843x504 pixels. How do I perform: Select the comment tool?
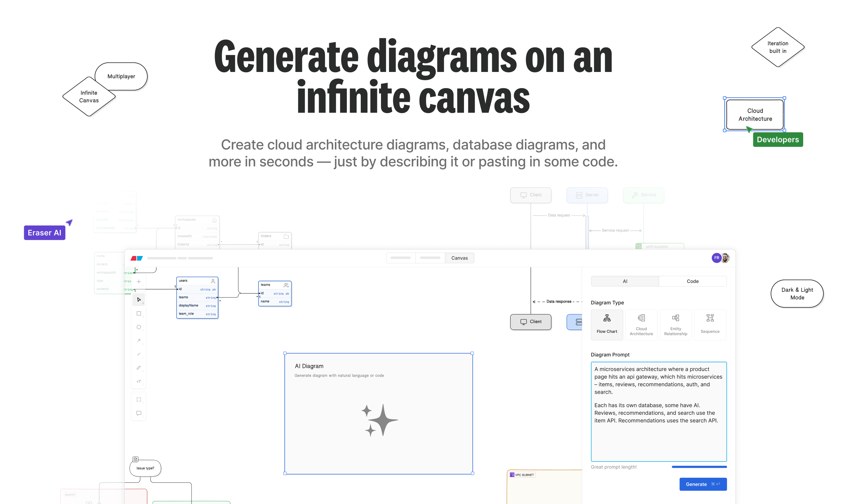[x=139, y=413]
